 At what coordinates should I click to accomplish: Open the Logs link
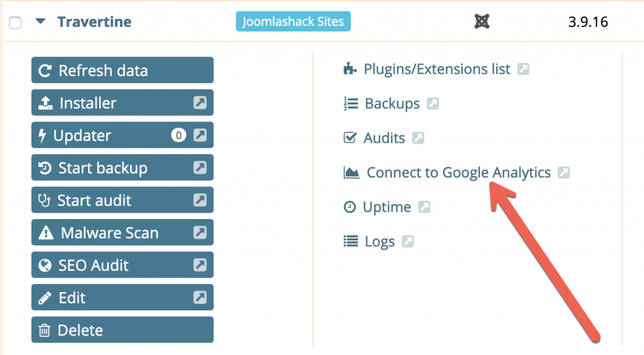(x=379, y=242)
